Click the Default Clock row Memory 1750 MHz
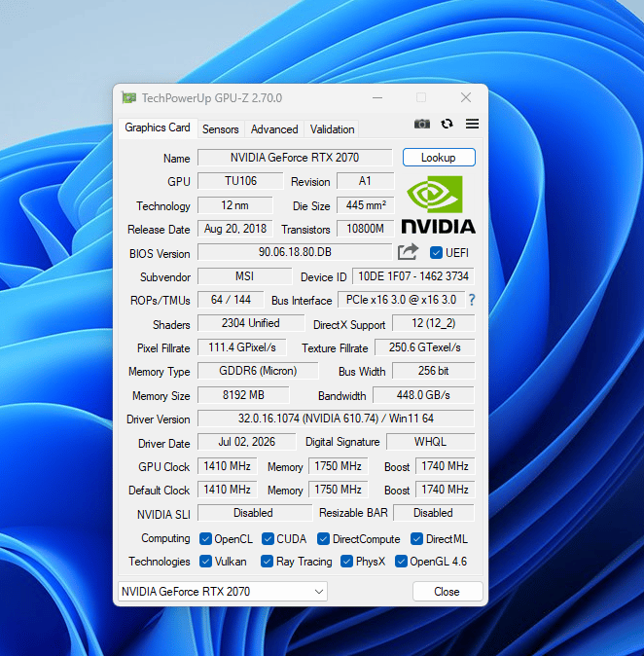The height and width of the screenshot is (656, 644). pos(338,490)
